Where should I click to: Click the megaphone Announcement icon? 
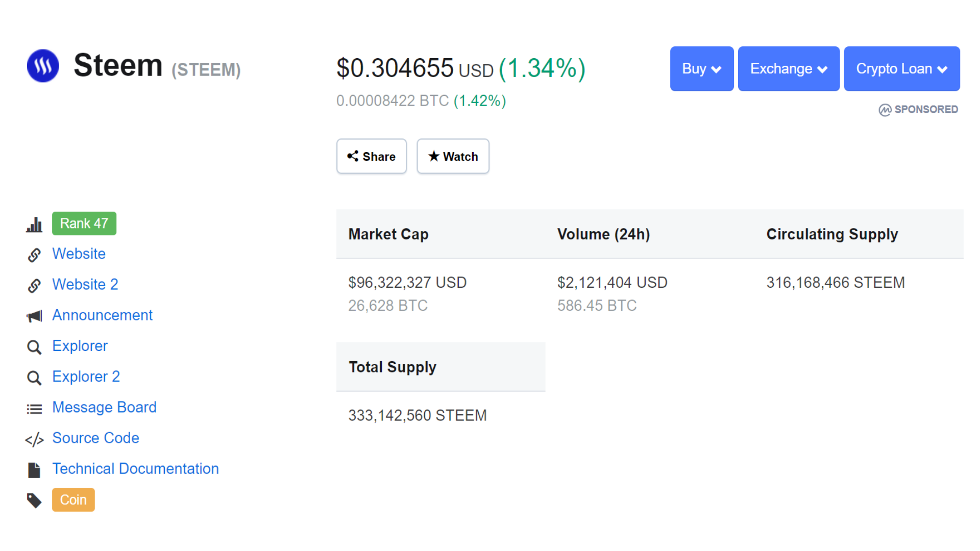34,316
